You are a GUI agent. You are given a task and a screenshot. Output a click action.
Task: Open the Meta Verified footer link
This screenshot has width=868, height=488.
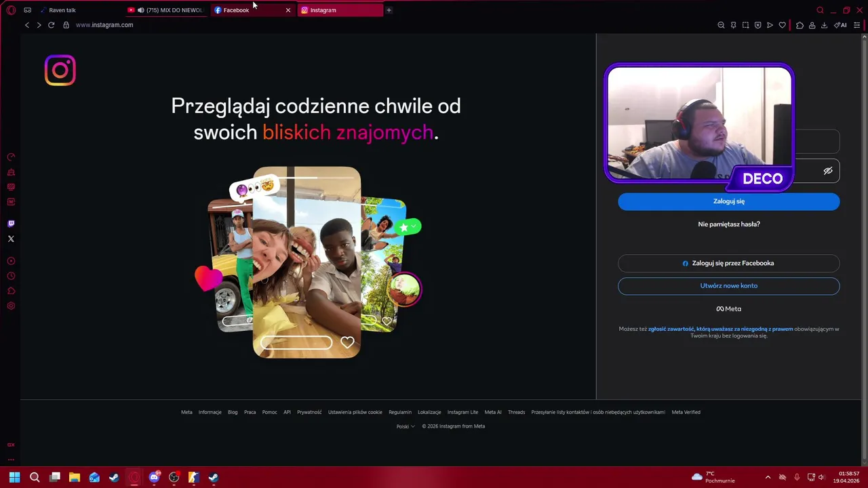tap(686, 412)
